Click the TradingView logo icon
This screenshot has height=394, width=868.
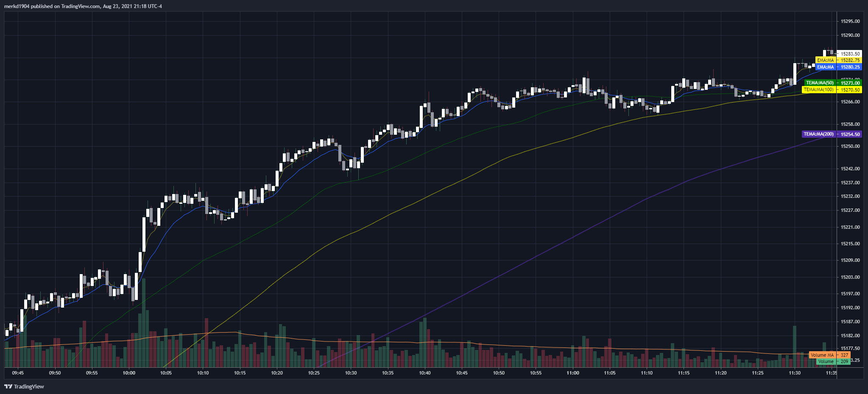pyautogui.click(x=8, y=386)
